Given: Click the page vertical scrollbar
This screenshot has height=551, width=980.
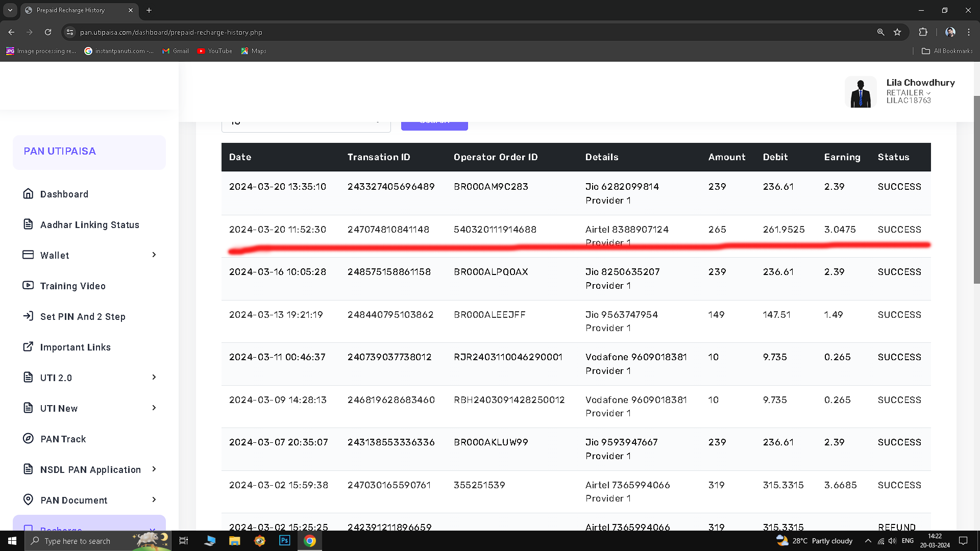Looking at the screenshot, I should click(976, 189).
